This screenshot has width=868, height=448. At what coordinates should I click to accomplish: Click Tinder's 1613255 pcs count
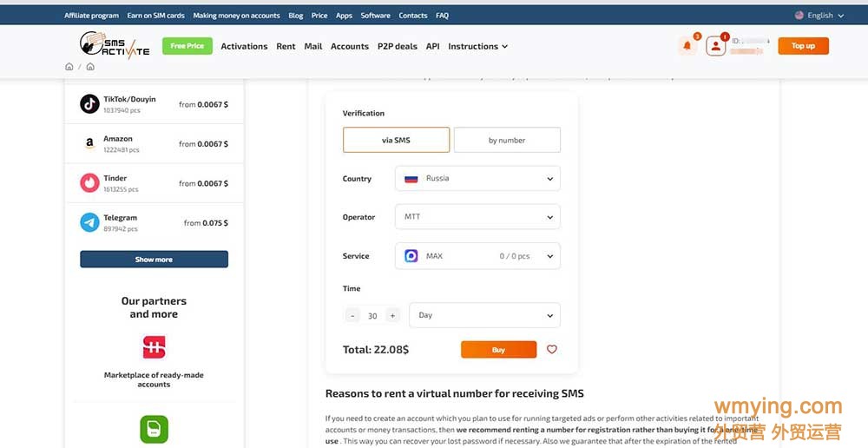(121, 189)
